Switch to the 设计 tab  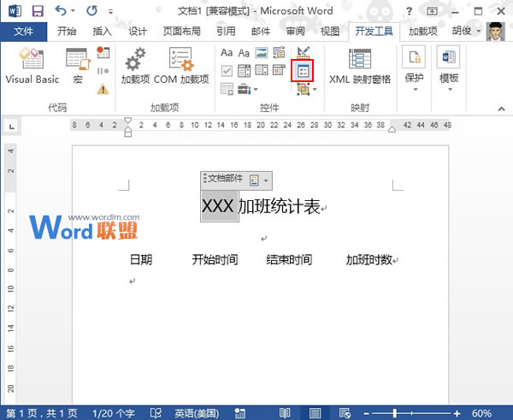click(138, 32)
